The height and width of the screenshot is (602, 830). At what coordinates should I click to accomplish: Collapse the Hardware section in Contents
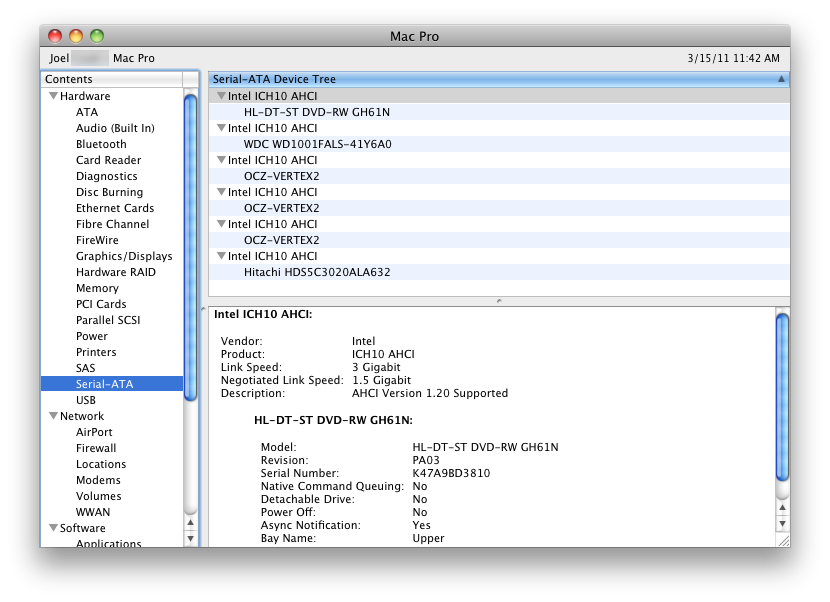point(53,96)
